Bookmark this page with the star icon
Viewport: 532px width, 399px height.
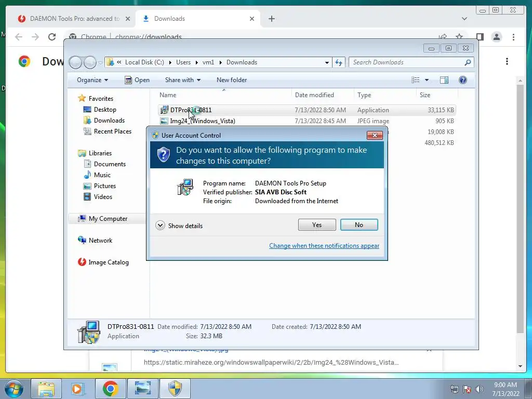[459, 37]
